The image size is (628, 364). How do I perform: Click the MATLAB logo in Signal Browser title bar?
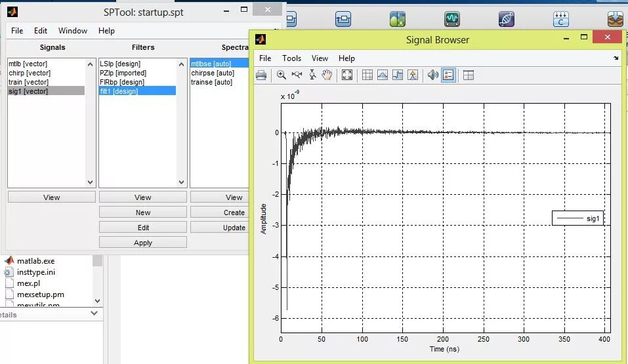(261, 39)
